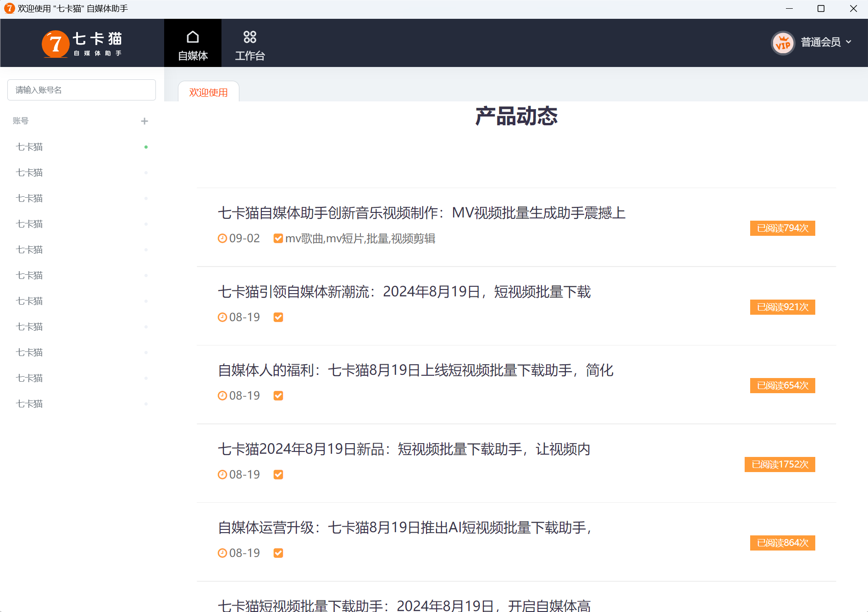Viewport: 868px width, 612px height.
Task: Select the 欢迎使用 page tab
Action: pos(209,92)
